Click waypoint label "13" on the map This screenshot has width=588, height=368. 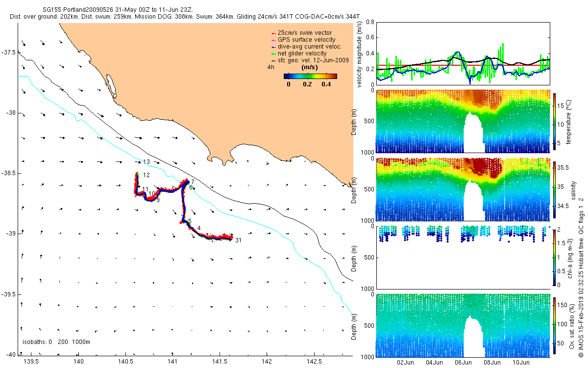(147, 162)
